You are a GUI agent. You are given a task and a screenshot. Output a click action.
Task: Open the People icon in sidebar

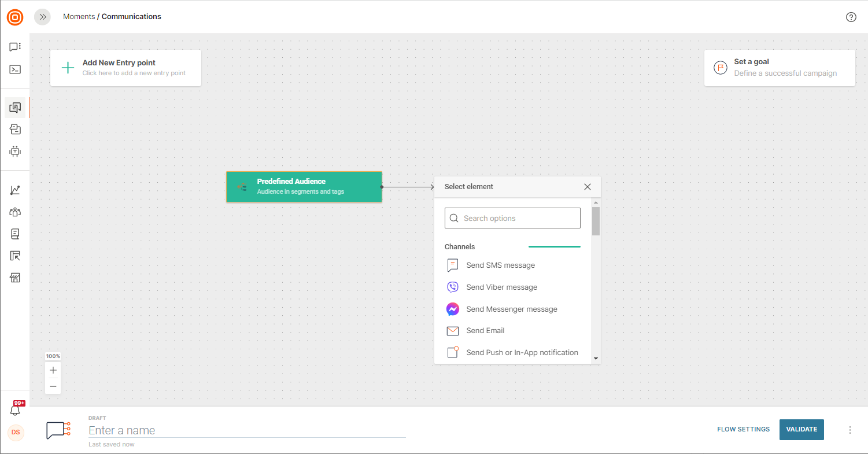15,212
